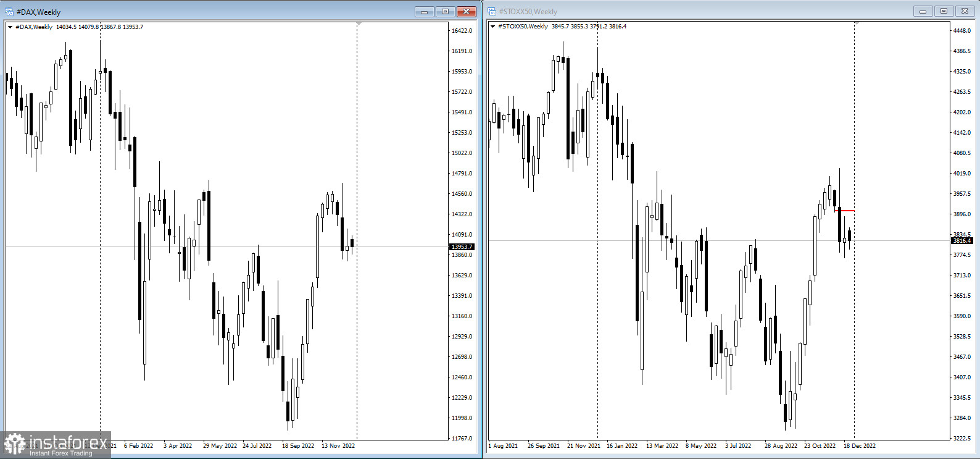
Task: Click the 23 Oct 2022 date on STOXX50 axis
Action: (820, 446)
